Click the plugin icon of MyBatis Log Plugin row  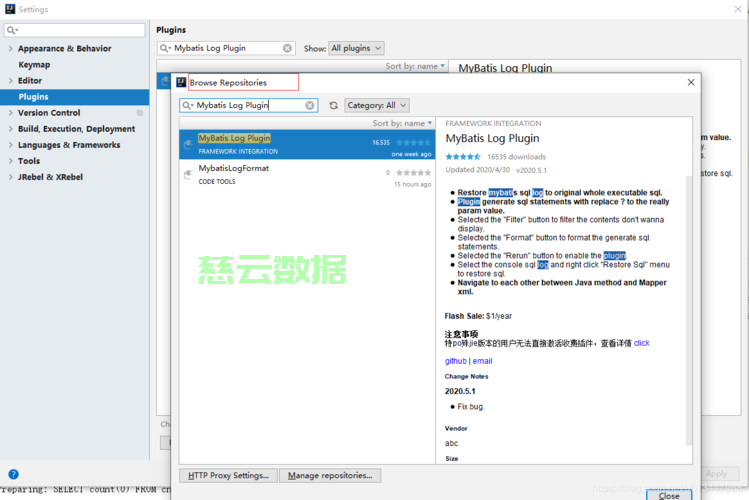click(188, 144)
